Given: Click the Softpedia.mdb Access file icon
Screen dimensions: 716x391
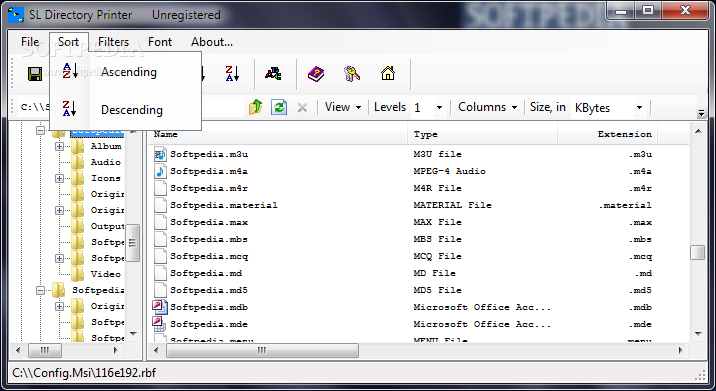Looking at the screenshot, I should 159,307.
